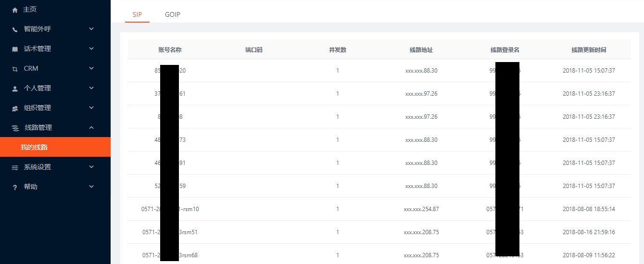Click the crop icon beside CRM
Viewport: 644px width, 264px height.
[15, 69]
